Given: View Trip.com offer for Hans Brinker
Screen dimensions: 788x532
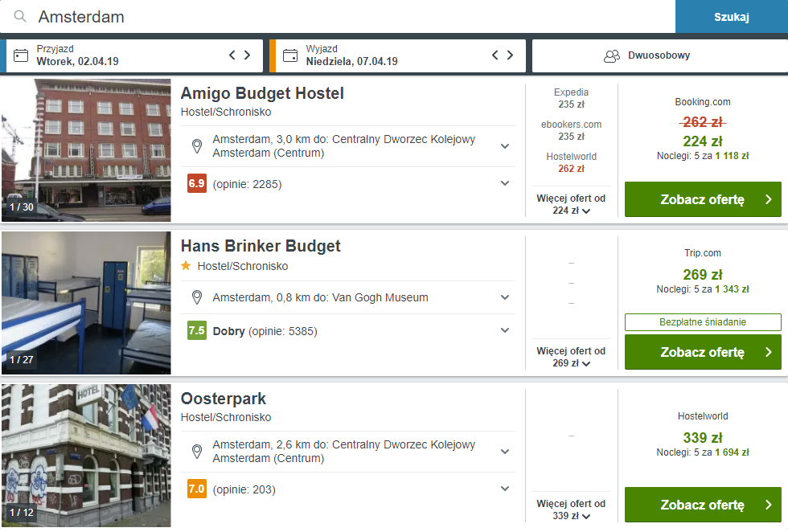Looking at the screenshot, I should [703, 352].
